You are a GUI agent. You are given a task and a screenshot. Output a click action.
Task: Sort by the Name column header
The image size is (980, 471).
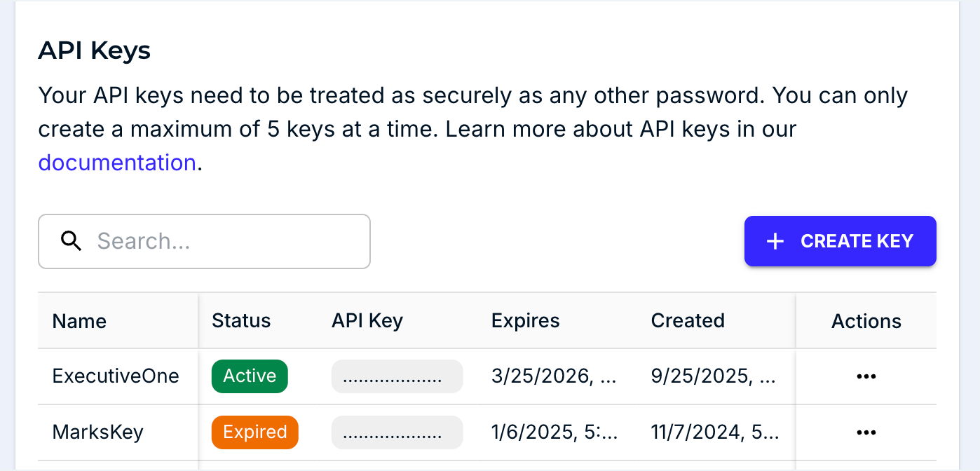click(79, 321)
